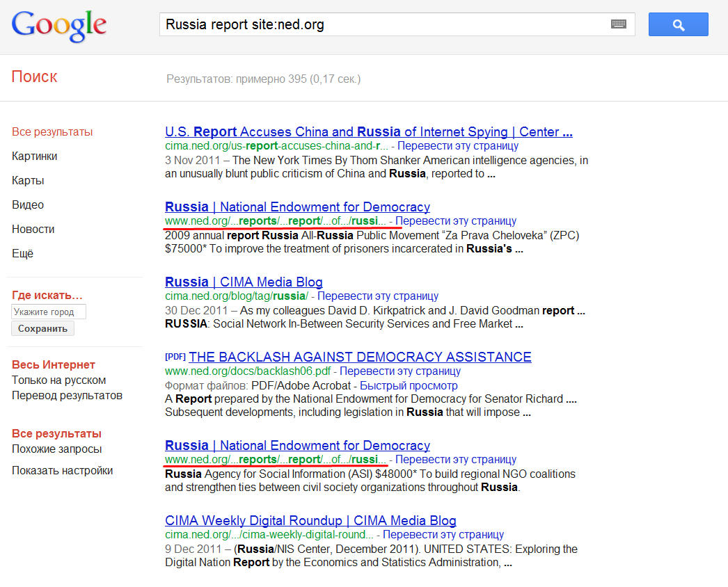Translate the backlash06.pdf result page
Image resolution: width=728 pixels, height=587 pixels.
click(x=400, y=371)
